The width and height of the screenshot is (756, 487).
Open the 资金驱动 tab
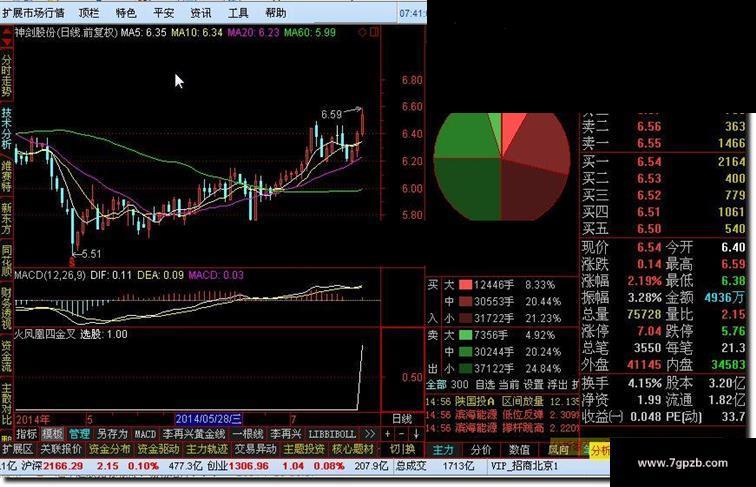pyautogui.click(x=158, y=449)
